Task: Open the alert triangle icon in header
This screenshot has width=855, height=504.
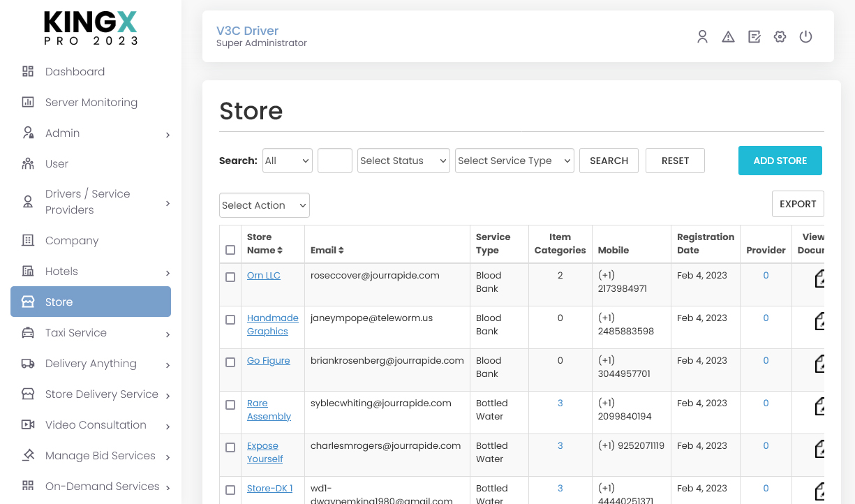Action: (x=728, y=37)
